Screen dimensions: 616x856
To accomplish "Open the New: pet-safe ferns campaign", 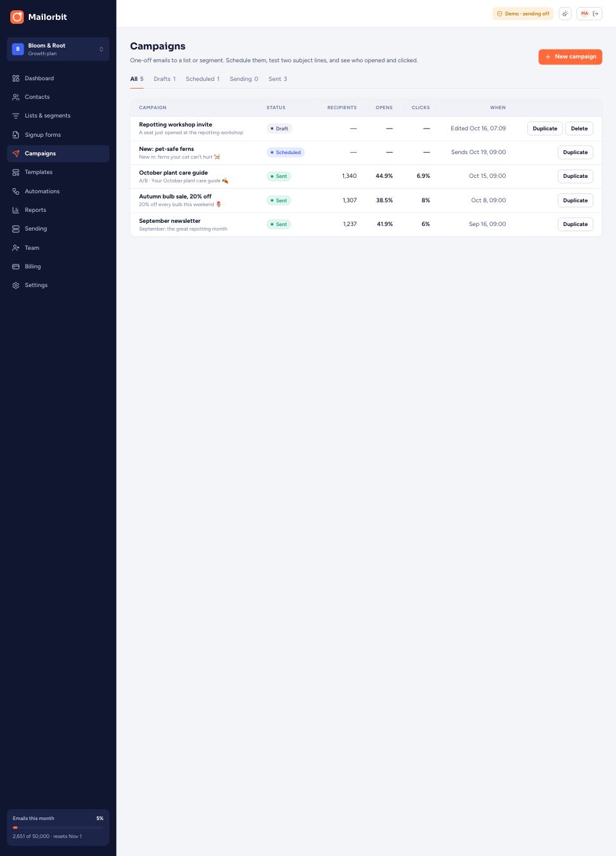I will coord(166,149).
